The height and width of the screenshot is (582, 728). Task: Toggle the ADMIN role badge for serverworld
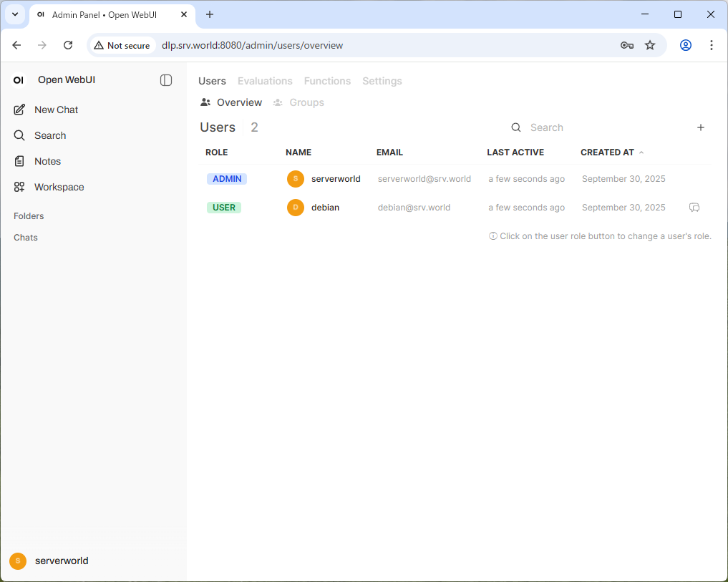coord(227,179)
